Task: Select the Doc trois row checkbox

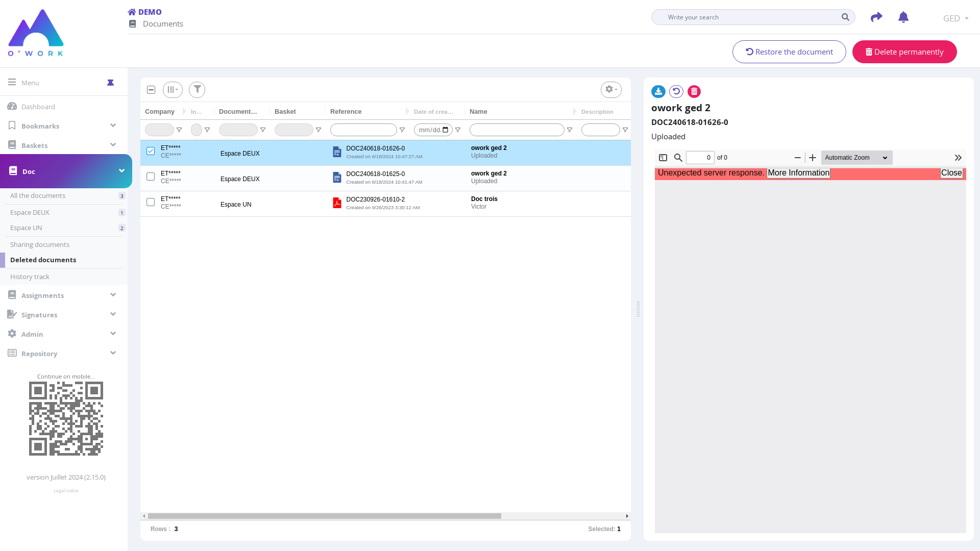Action: (x=151, y=202)
